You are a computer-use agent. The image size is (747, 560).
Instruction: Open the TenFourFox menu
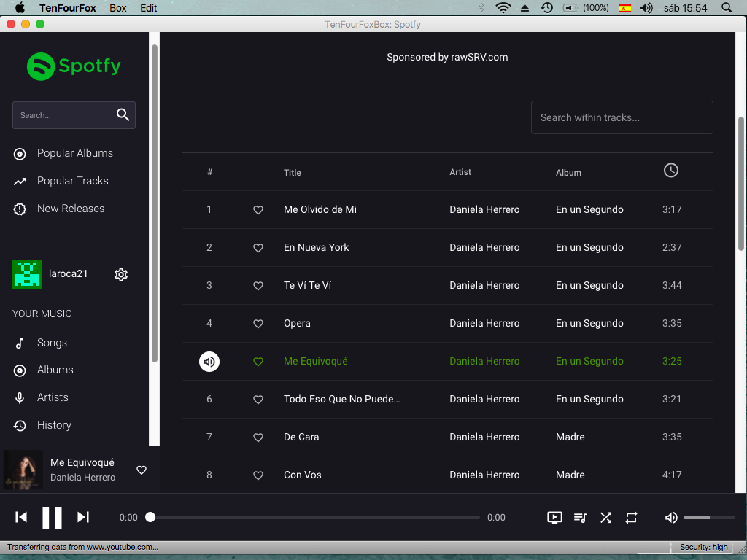68,8
